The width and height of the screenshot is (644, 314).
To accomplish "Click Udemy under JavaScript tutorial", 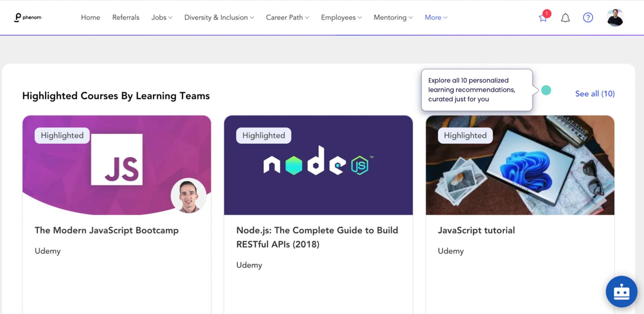I will click(x=451, y=251).
